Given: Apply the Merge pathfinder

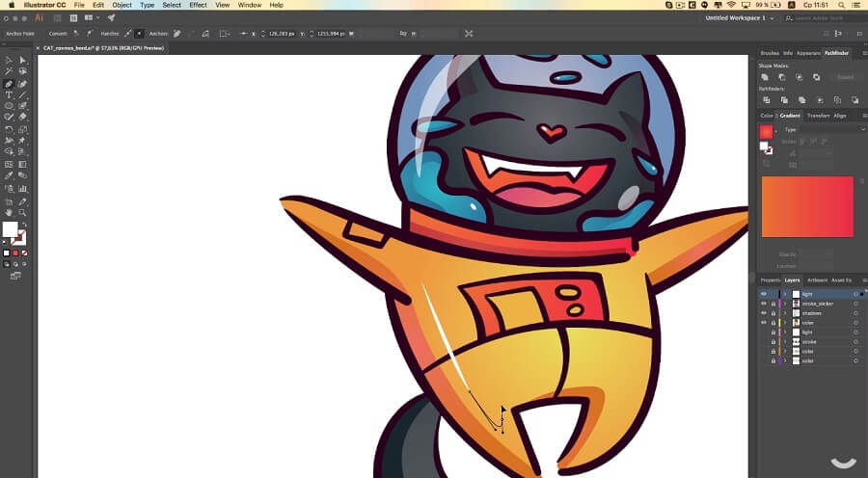Looking at the screenshot, I should tap(801, 100).
